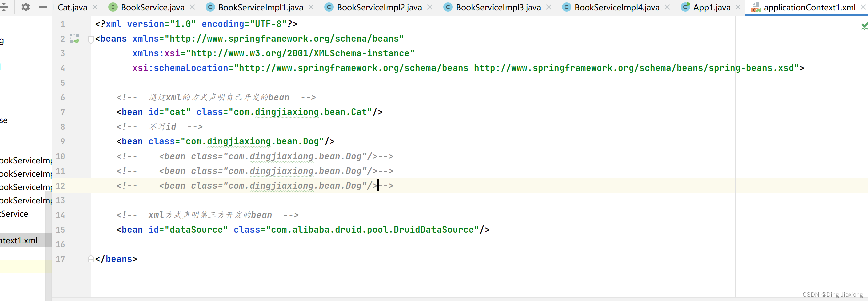Click the closing beans tag on line 17
Image resolution: width=868 pixels, height=301 pixels.
tap(116, 259)
